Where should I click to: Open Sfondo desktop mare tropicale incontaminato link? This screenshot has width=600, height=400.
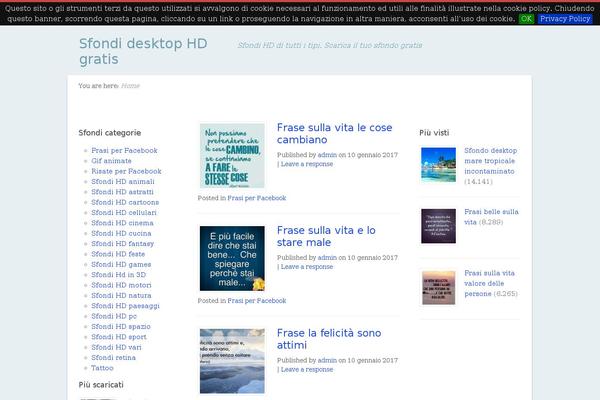click(x=491, y=161)
